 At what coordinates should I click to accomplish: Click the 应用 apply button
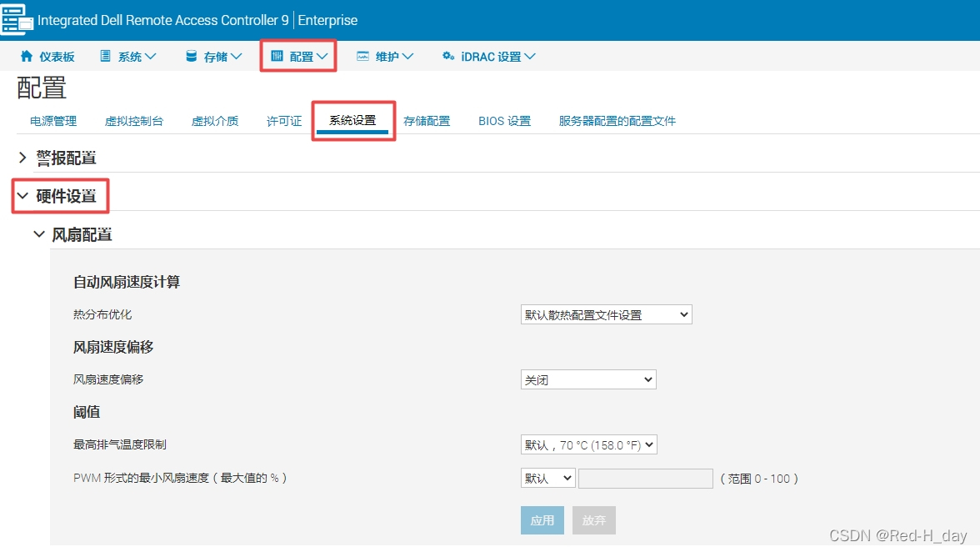point(542,520)
